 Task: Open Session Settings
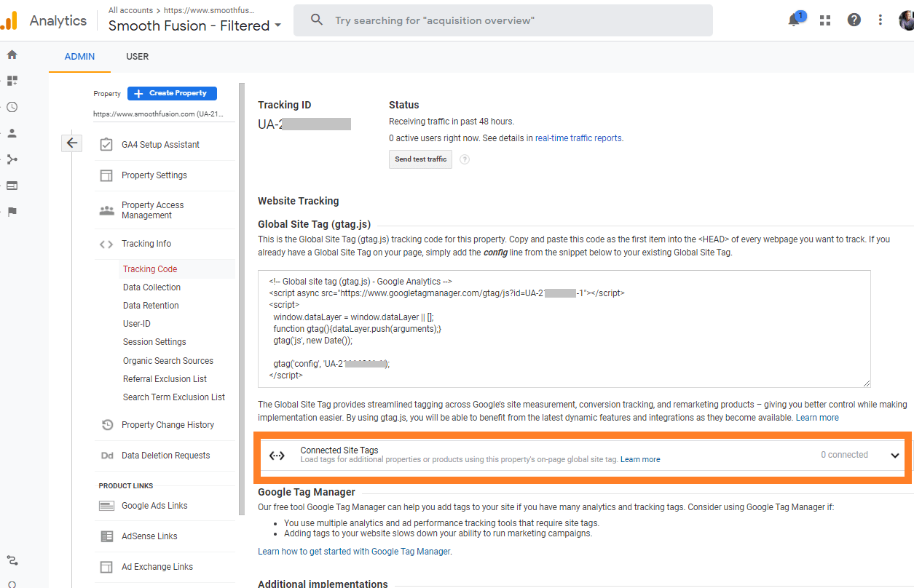click(154, 342)
